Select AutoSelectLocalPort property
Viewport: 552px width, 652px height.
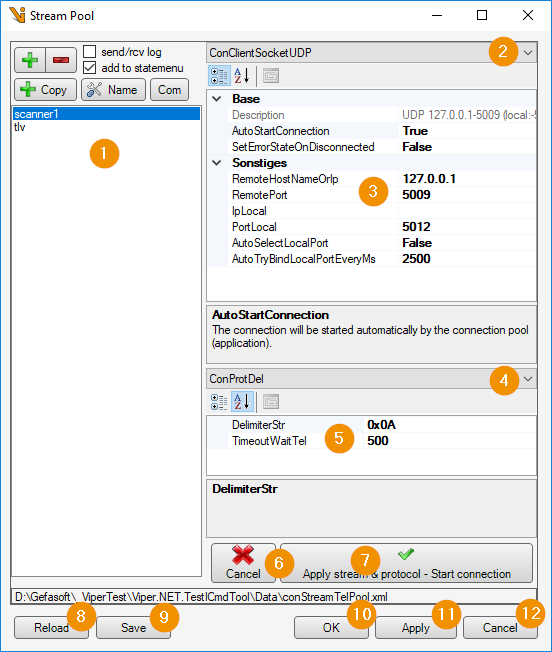tap(313, 243)
